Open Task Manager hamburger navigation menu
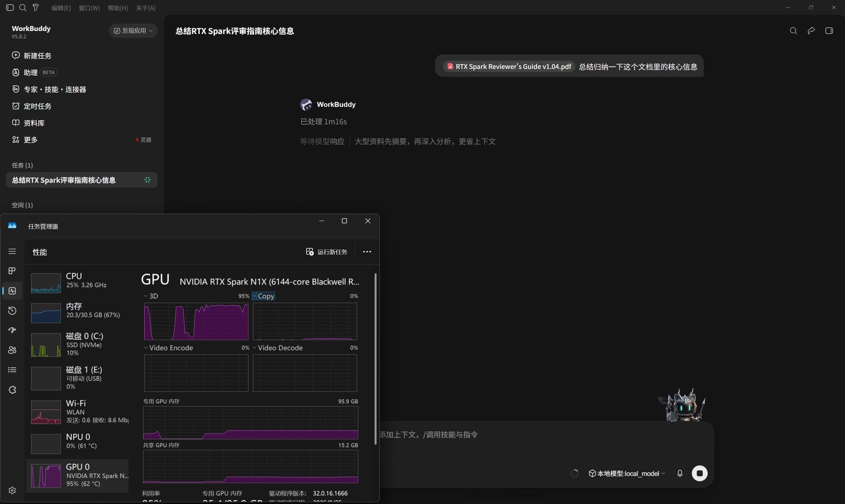This screenshot has width=845, height=504. [x=12, y=252]
